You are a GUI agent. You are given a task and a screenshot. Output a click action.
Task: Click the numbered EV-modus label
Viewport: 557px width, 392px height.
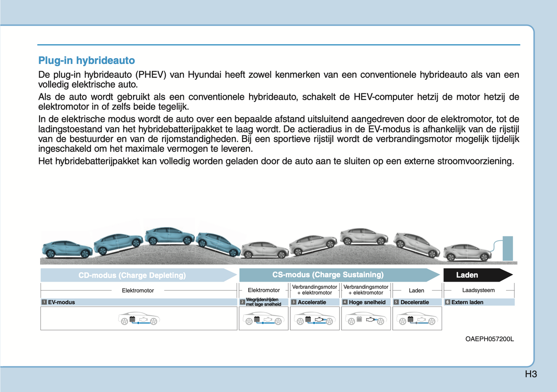point(61,302)
